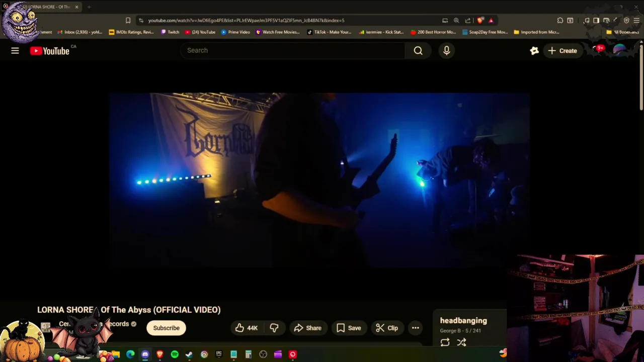
Task: Expand Imported from Micr bookmarks folder
Action: pyautogui.click(x=536, y=32)
